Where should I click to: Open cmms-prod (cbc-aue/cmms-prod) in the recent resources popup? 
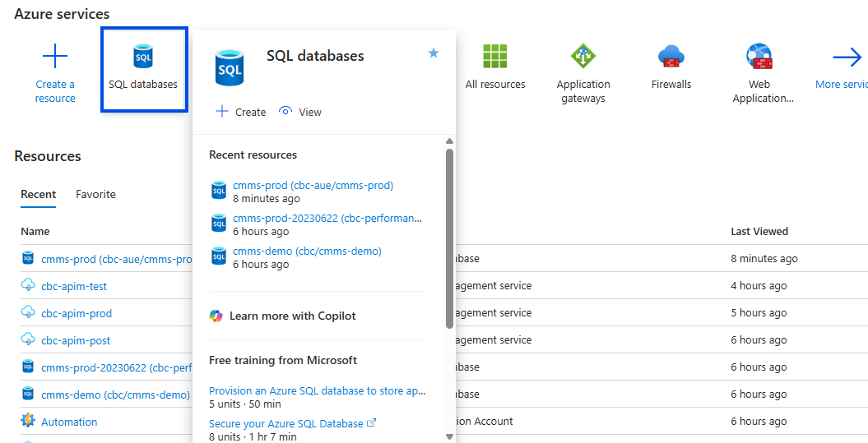click(x=313, y=185)
